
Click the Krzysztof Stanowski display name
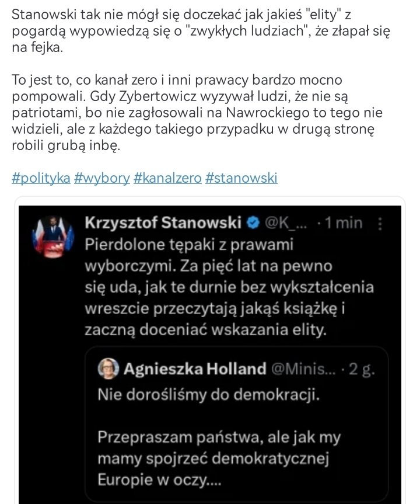pyautogui.click(x=163, y=223)
